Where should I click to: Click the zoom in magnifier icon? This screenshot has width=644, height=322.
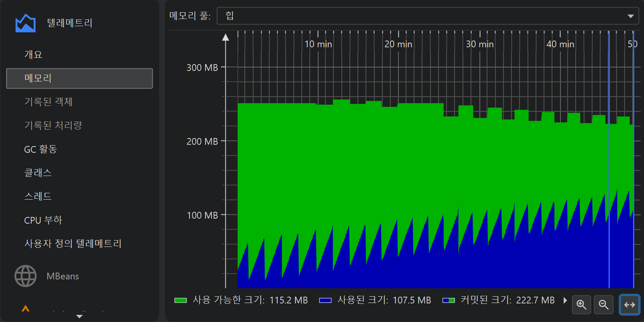point(582,304)
